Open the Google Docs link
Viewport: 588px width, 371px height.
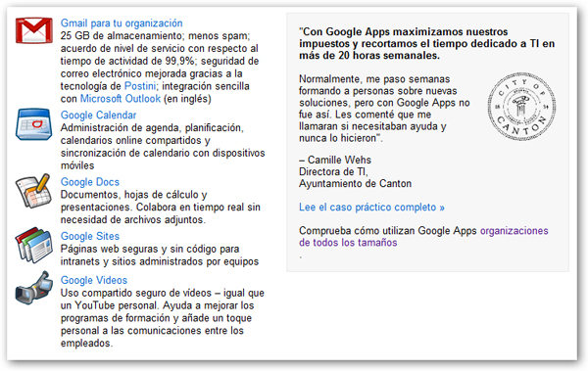[x=90, y=182]
